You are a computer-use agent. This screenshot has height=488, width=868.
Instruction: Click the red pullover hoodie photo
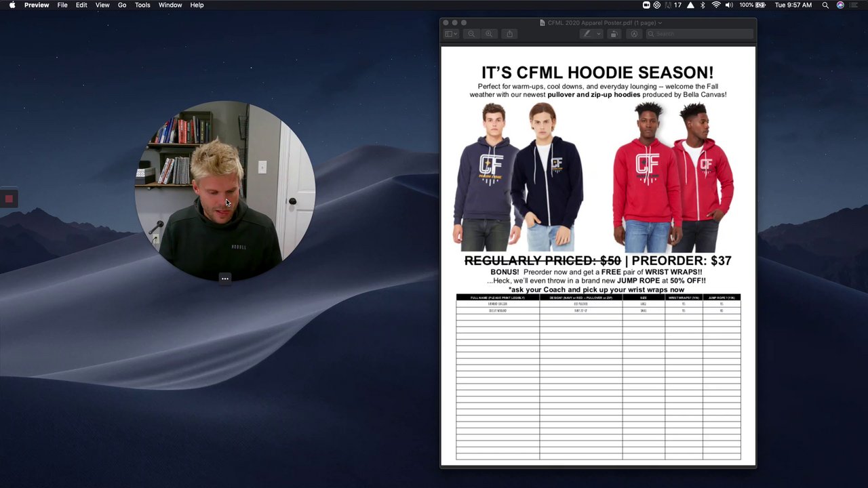(646, 178)
